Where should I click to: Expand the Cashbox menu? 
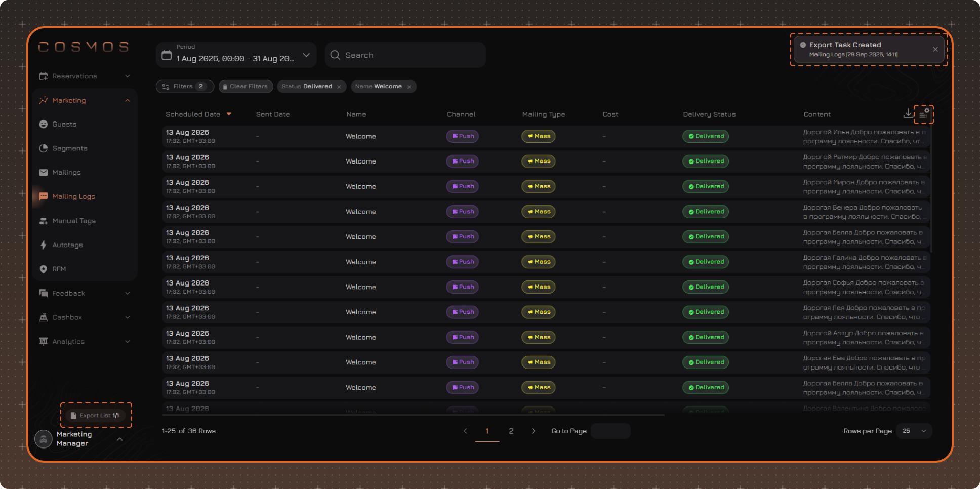(85, 317)
